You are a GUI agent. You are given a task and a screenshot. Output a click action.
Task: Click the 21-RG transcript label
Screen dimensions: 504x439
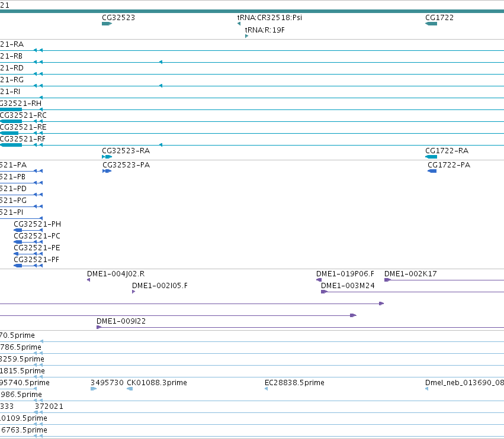[x=12, y=80]
